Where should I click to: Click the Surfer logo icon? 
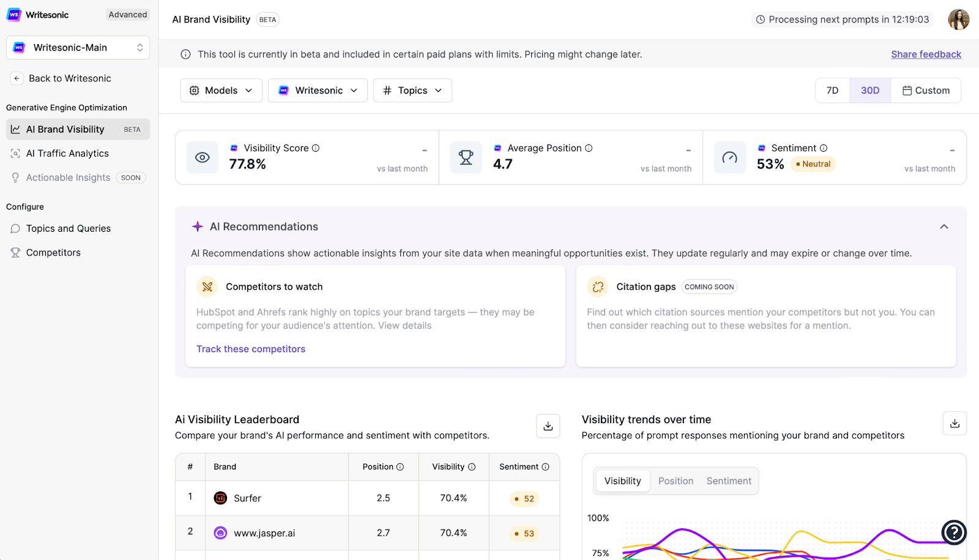220,498
